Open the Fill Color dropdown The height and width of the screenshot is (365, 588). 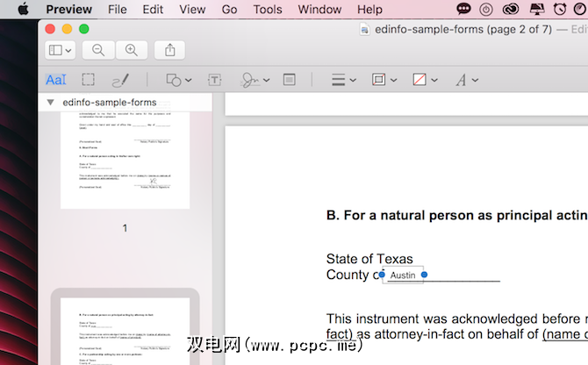point(425,80)
